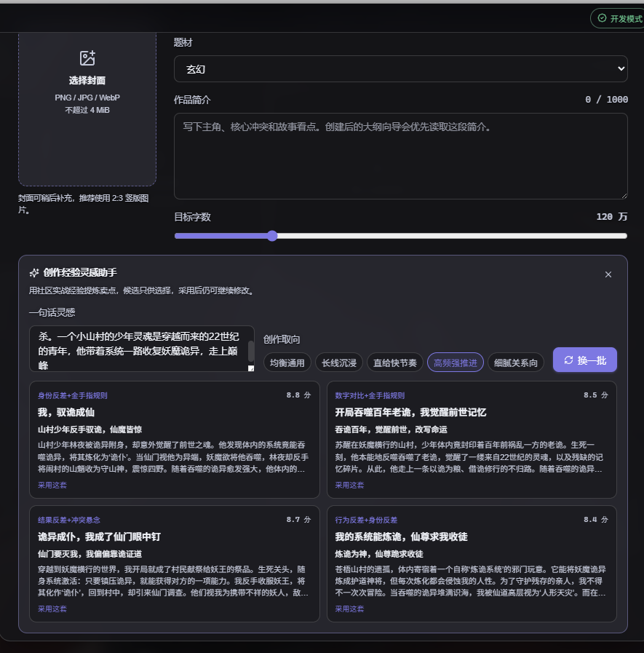Screen dimensions: 644x653
Task: Click the 一句话灵感 text box
Action: pos(142,349)
